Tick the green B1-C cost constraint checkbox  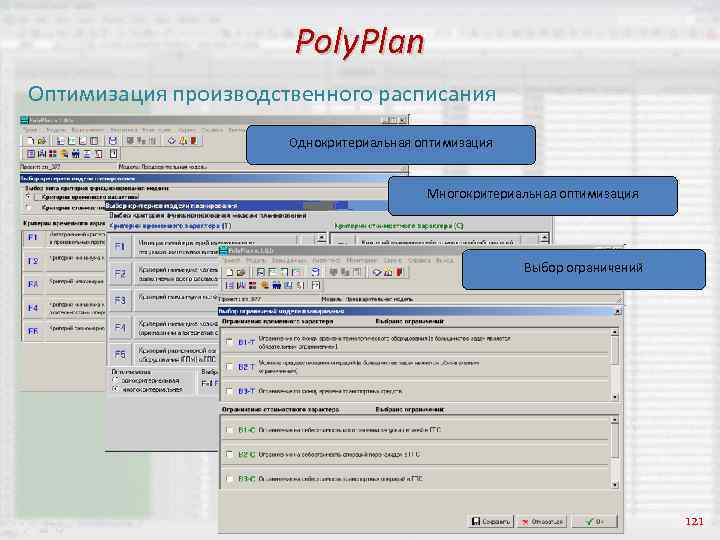(x=229, y=430)
